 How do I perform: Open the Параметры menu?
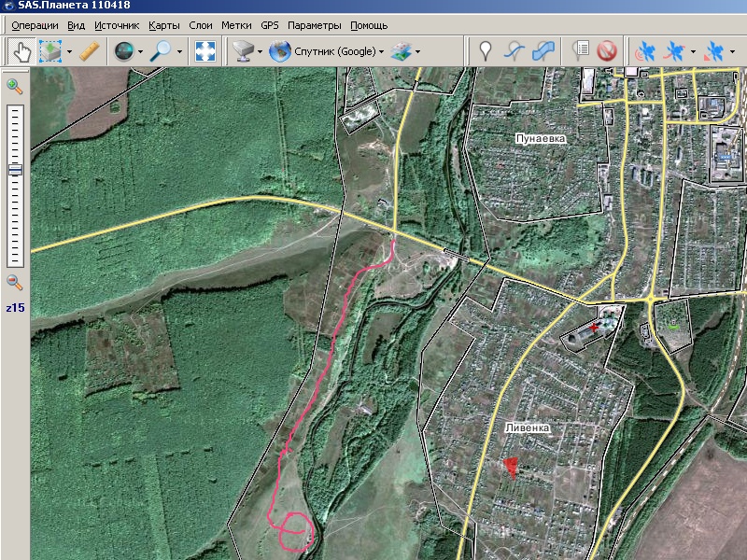pyautogui.click(x=314, y=25)
